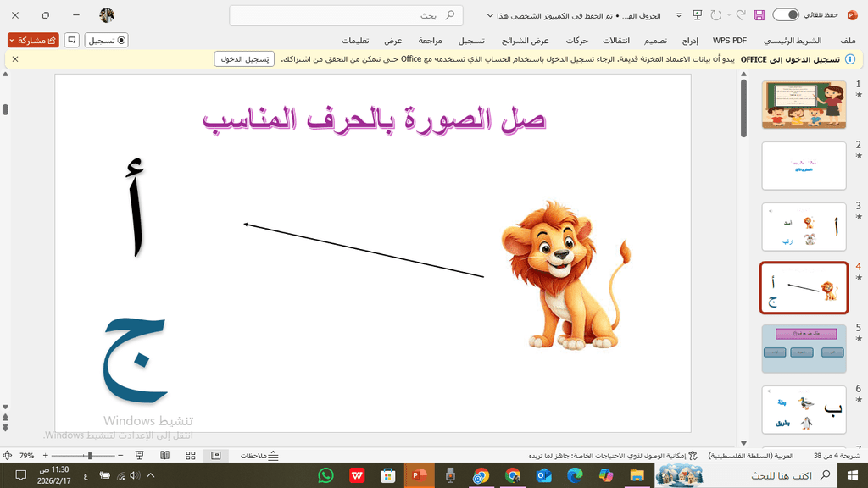Click the user account profile picture

(107, 15)
